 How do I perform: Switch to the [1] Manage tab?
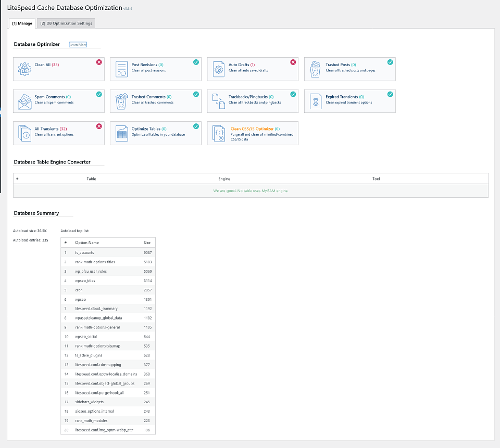pos(22,23)
